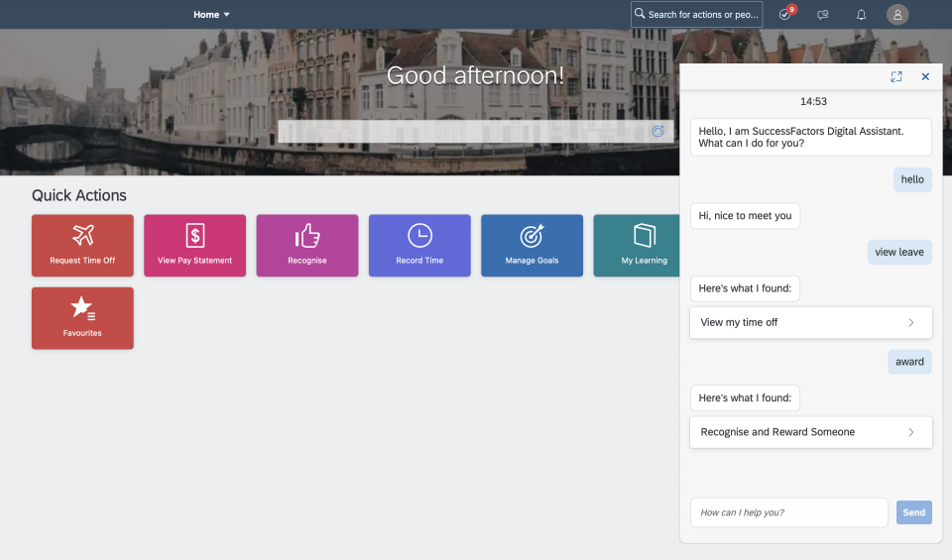Screen dimensions: 952x560
Task: Click the 'hello' chat message
Action: 912,179
